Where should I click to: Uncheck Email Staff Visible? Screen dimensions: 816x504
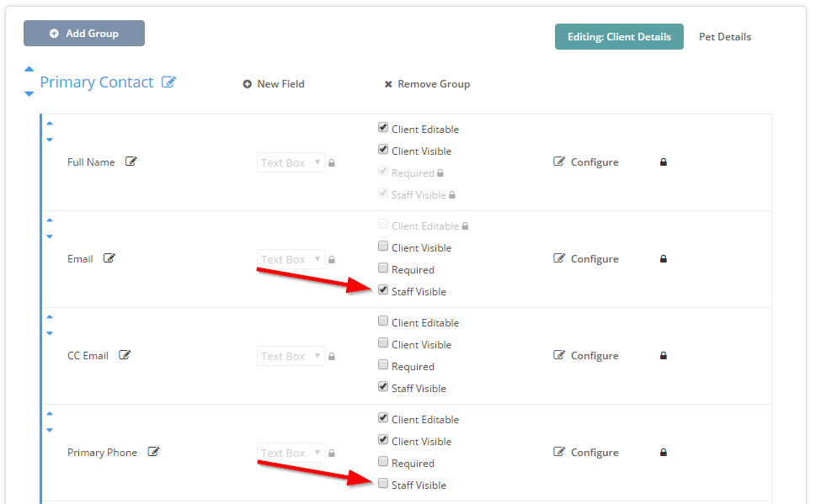[383, 289]
